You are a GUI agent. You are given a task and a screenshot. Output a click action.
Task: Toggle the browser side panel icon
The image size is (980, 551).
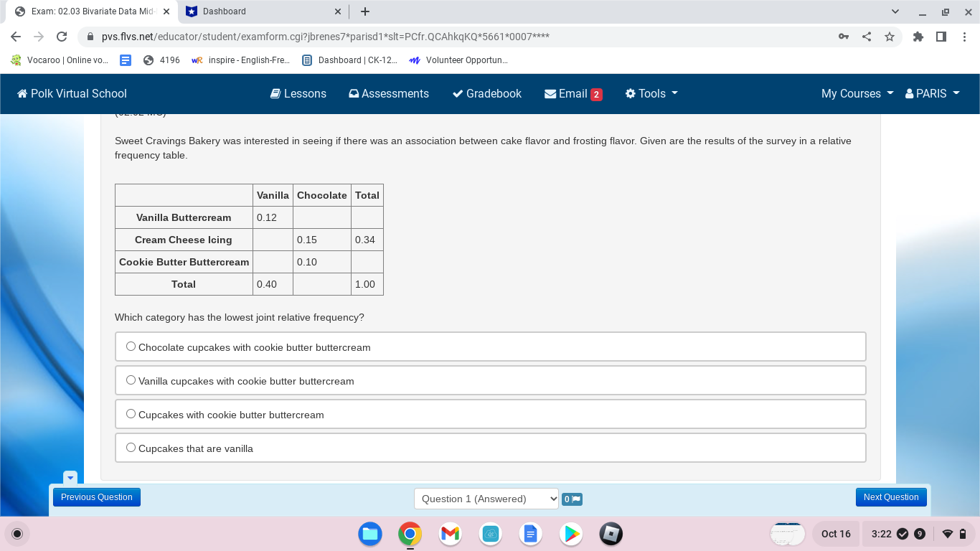[941, 37]
